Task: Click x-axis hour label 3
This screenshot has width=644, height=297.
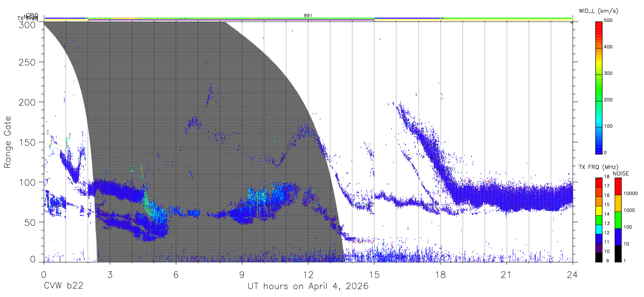Action: 110,275
